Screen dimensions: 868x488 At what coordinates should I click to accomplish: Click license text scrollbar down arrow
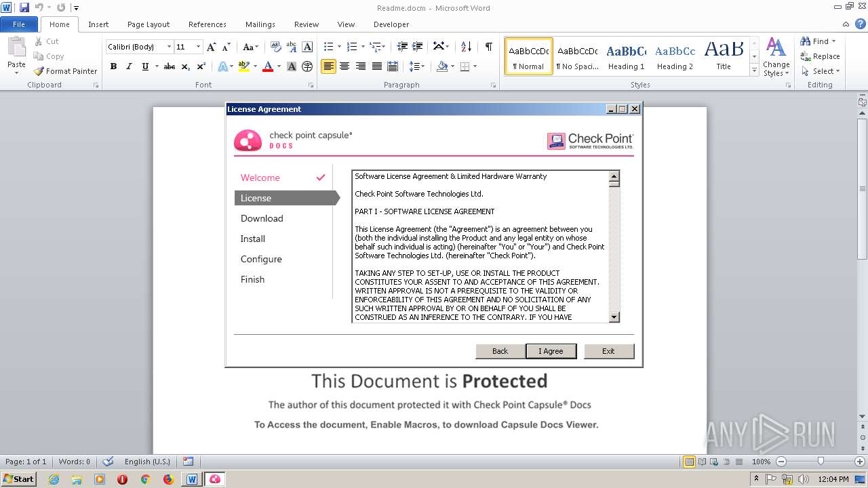(614, 317)
